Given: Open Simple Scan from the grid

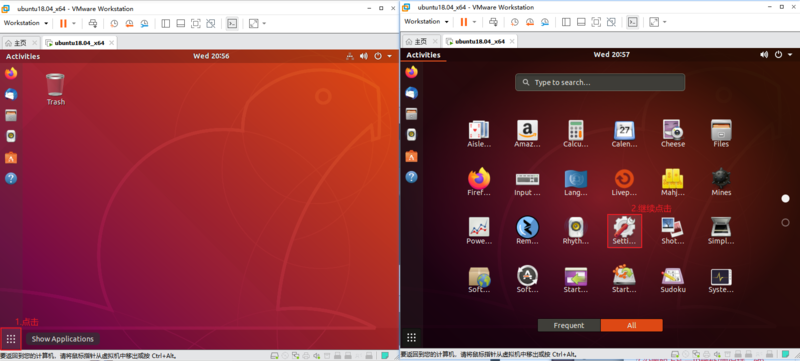Looking at the screenshot, I should [x=721, y=230].
